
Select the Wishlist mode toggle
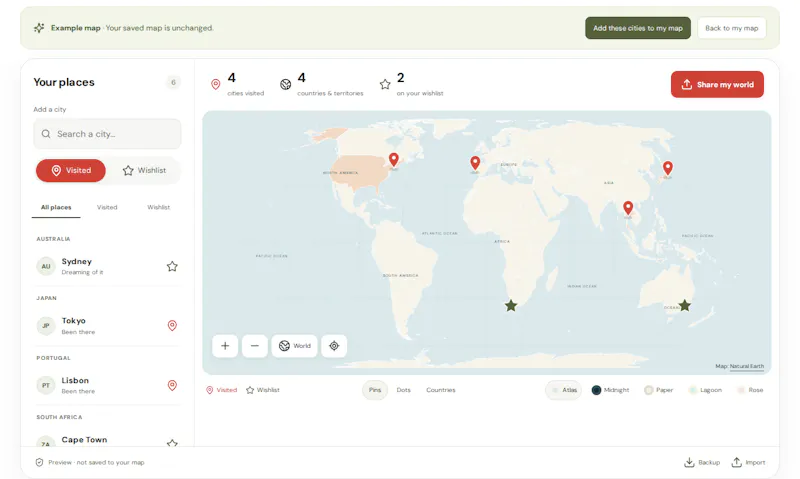click(x=144, y=170)
